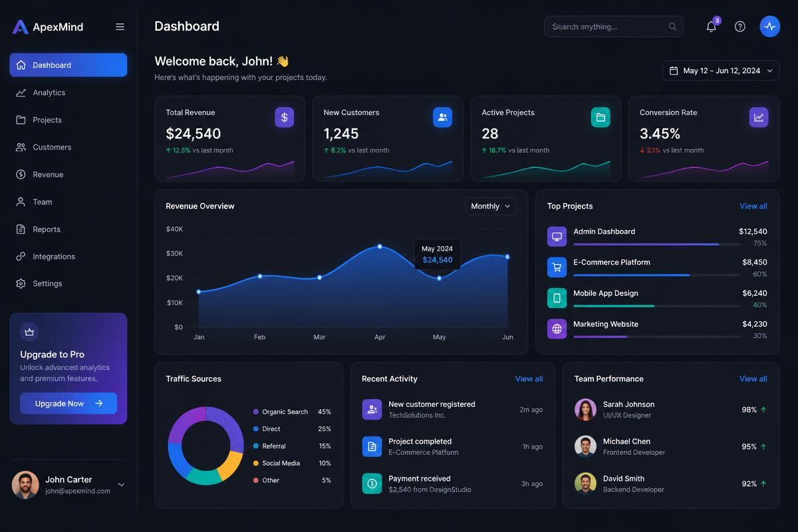Screen dimensions: 798x532
Task: Click View all in Recent Activity
Action: point(529,379)
